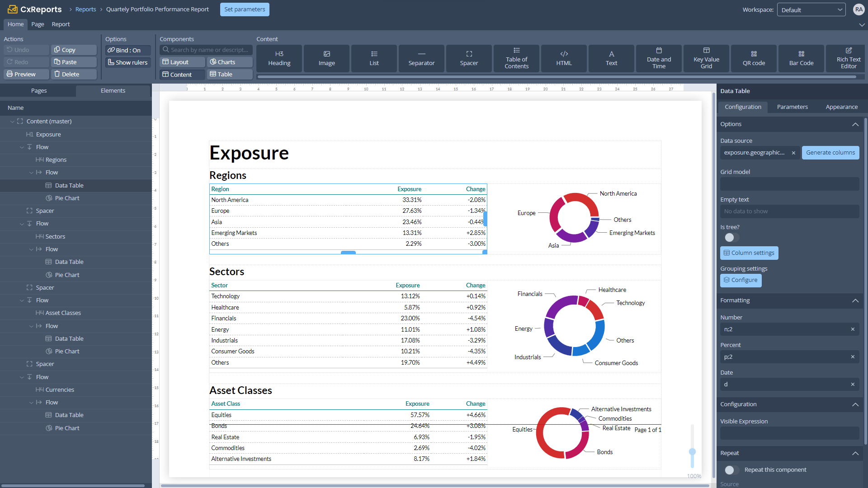Open the Page menu tab
This screenshot has height=488, width=868.
point(38,24)
